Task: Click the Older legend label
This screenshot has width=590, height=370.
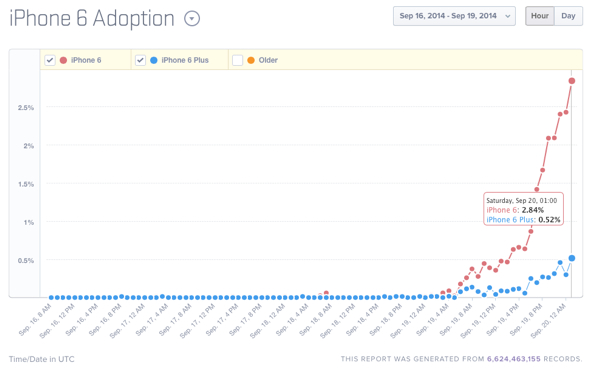Action: click(268, 60)
